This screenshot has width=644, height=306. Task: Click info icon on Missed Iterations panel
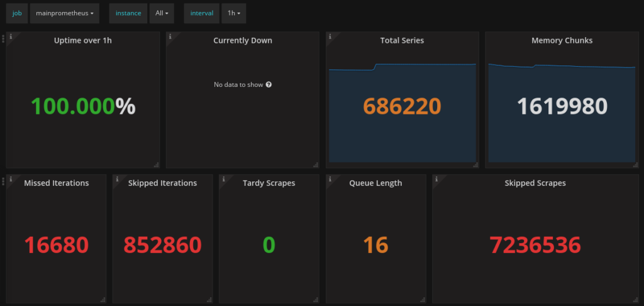(11, 179)
